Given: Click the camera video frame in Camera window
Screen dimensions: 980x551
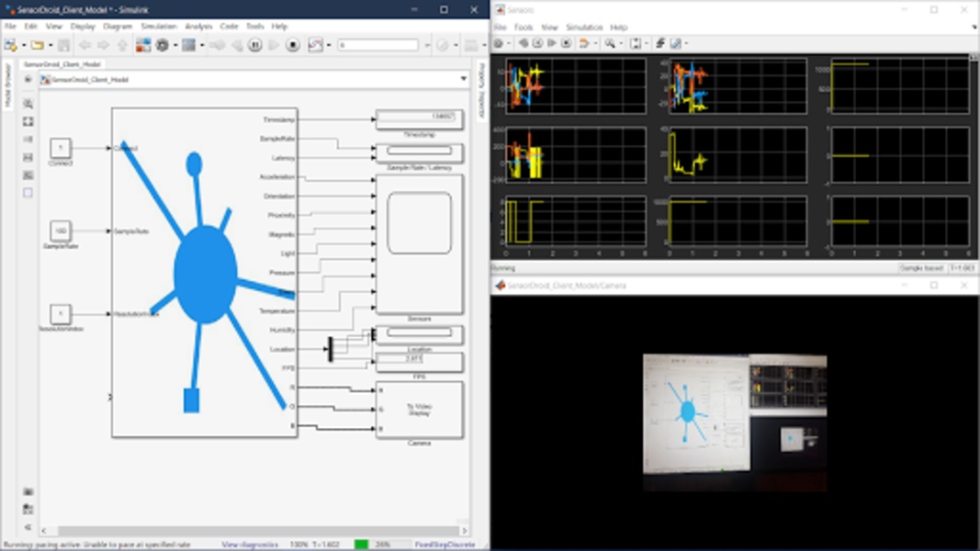Looking at the screenshot, I should pos(735,423).
